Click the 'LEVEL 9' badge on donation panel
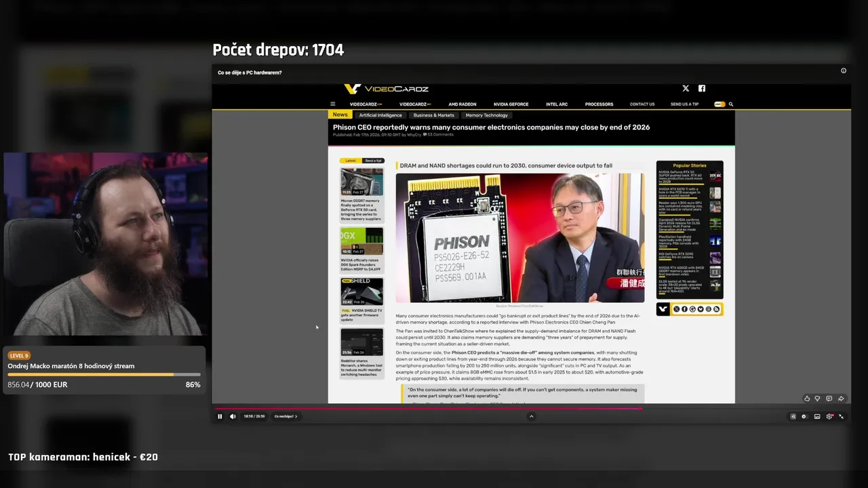868x488 pixels. pyautogui.click(x=19, y=355)
